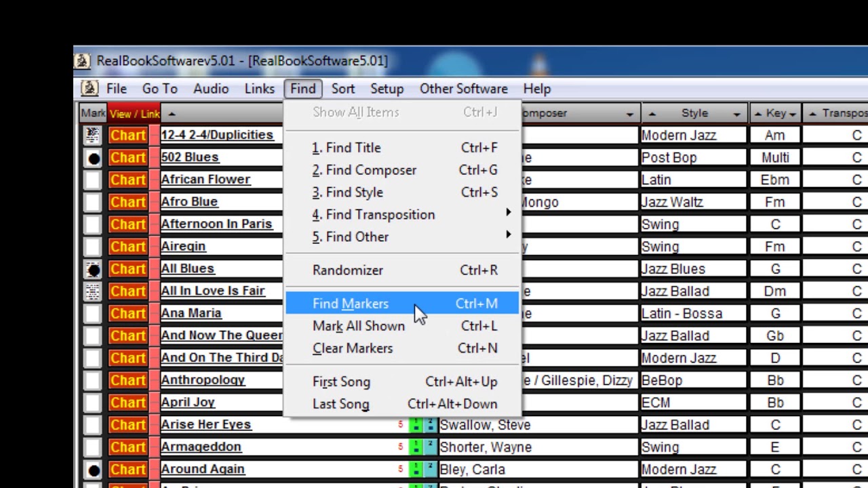Click the pink strip beside Anthropology
Image resolution: width=868 pixels, height=488 pixels.
[x=154, y=380]
